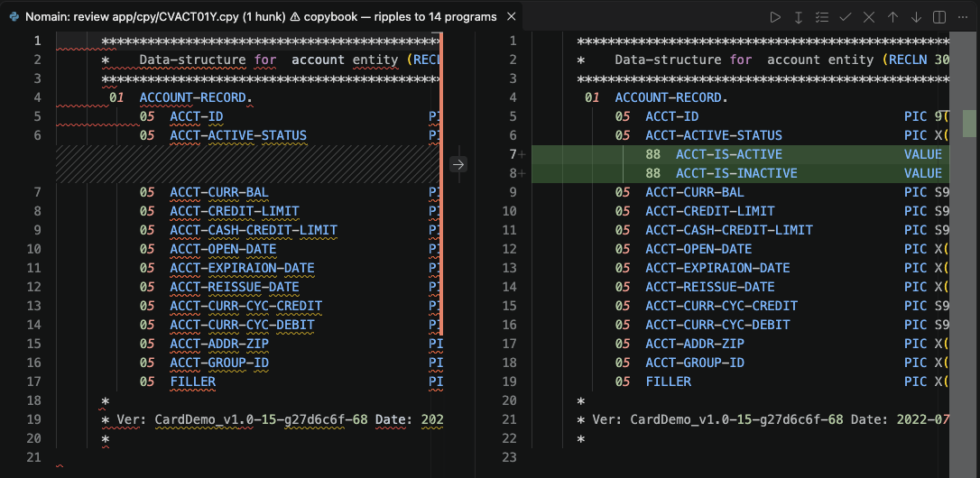Click ACCT-CURR-BAL in the left pane
This screenshot has width=980, height=478.
coord(219,192)
